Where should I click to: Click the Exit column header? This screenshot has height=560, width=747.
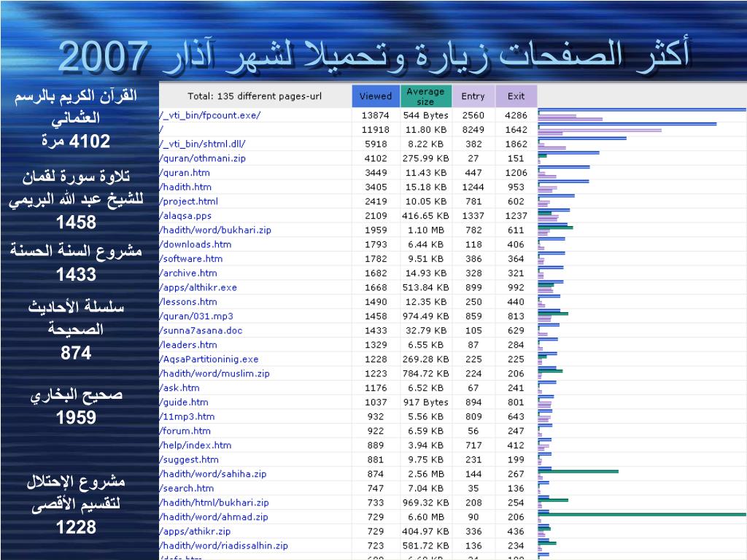(x=516, y=96)
